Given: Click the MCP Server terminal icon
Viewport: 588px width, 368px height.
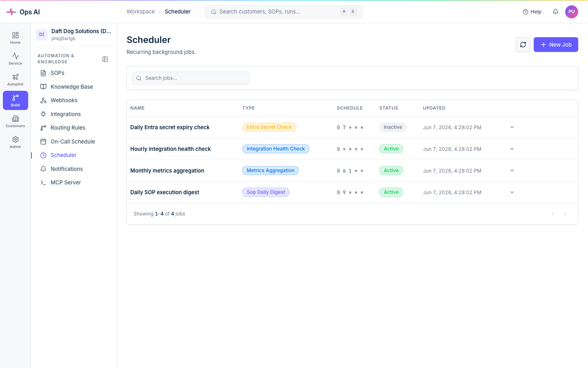Looking at the screenshot, I should tap(43, 183).
